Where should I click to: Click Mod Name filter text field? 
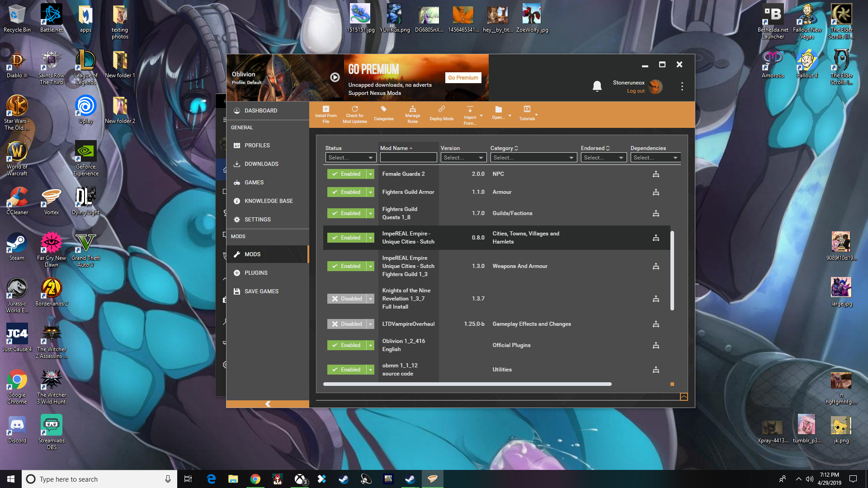(408, 158)
